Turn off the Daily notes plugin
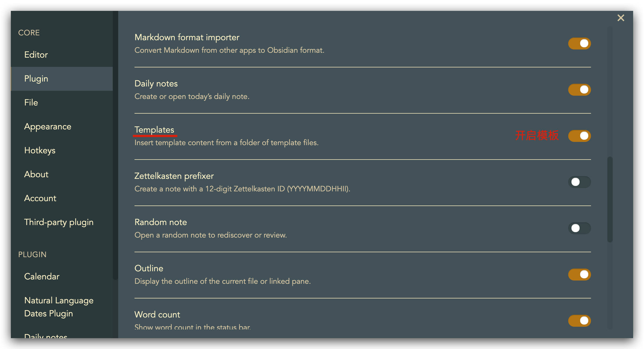This screenshot has width=644, height=349. pyautogui.click(x=579, y=90)
